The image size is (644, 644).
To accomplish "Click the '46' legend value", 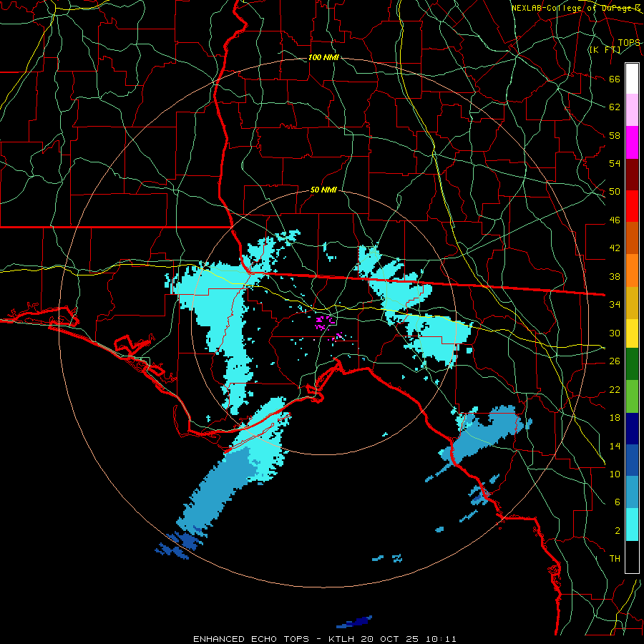I will (615, 220).
